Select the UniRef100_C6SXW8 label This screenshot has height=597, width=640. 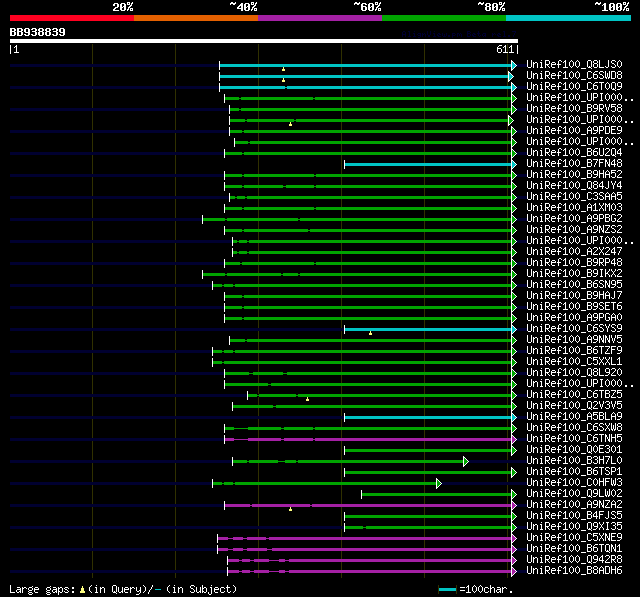574,428
